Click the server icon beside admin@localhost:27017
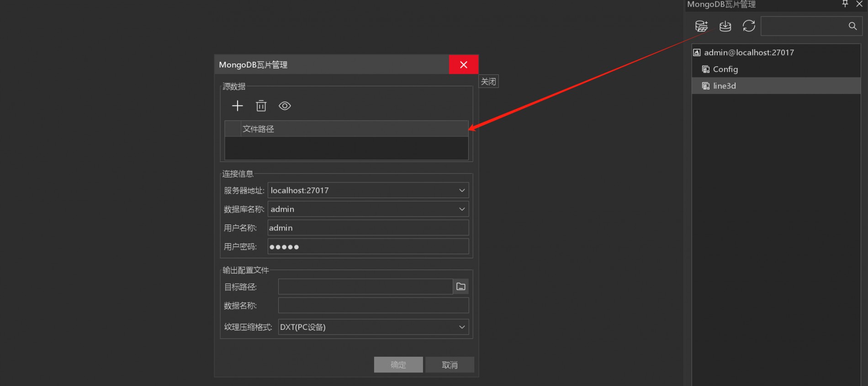 pyautogui.click(x=697, y=52)
